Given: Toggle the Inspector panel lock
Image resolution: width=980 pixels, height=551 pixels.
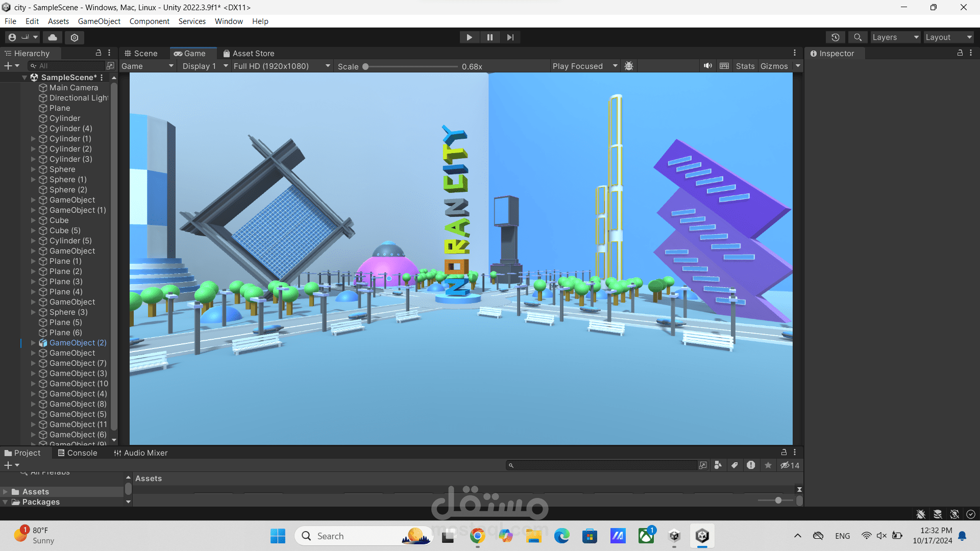Looking at the screenshot, I should pos(960,53).
